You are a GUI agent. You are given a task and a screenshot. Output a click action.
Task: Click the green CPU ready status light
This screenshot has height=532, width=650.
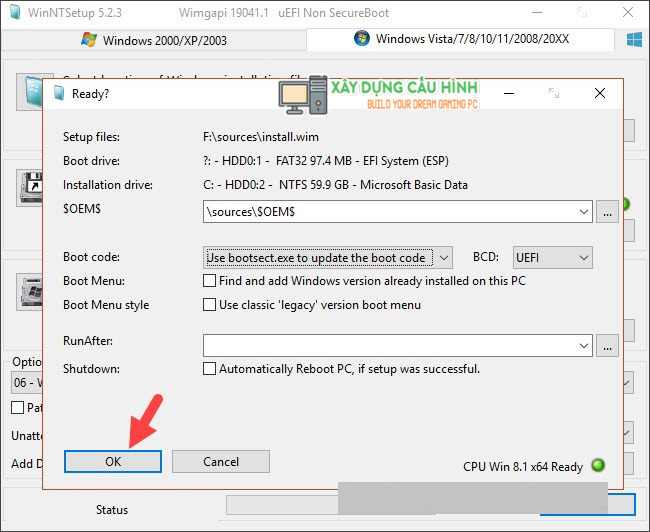(598, 465)
